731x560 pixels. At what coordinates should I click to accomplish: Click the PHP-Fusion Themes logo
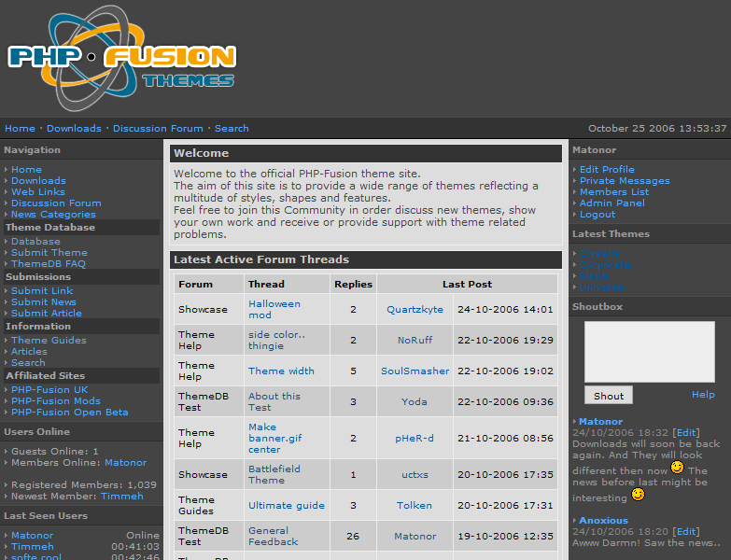point(121,58)
